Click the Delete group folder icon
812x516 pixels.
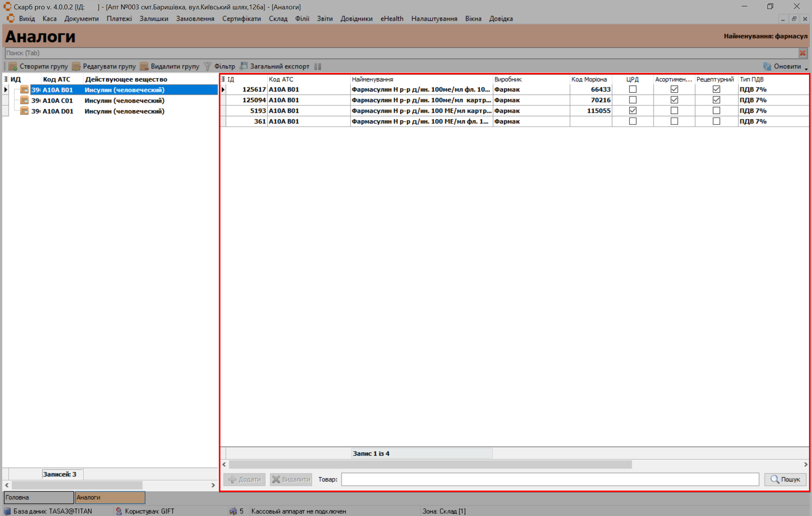pyautogui.click(x=144, y=67)
